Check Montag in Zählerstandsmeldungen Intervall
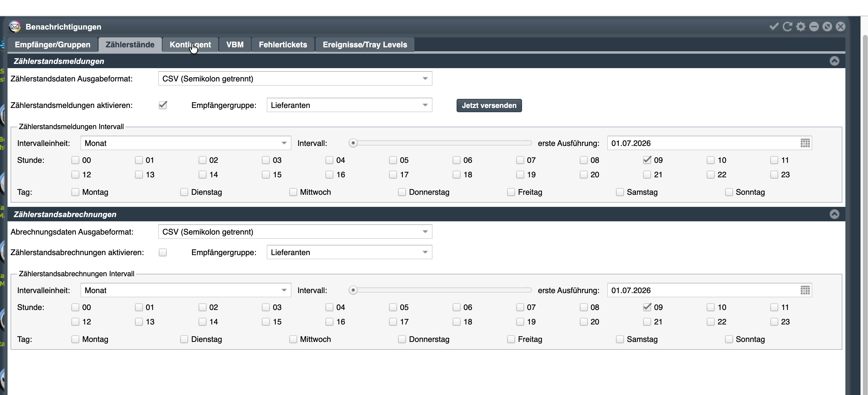The height and width of the screenshot is (395, 868). coord(75,192)
